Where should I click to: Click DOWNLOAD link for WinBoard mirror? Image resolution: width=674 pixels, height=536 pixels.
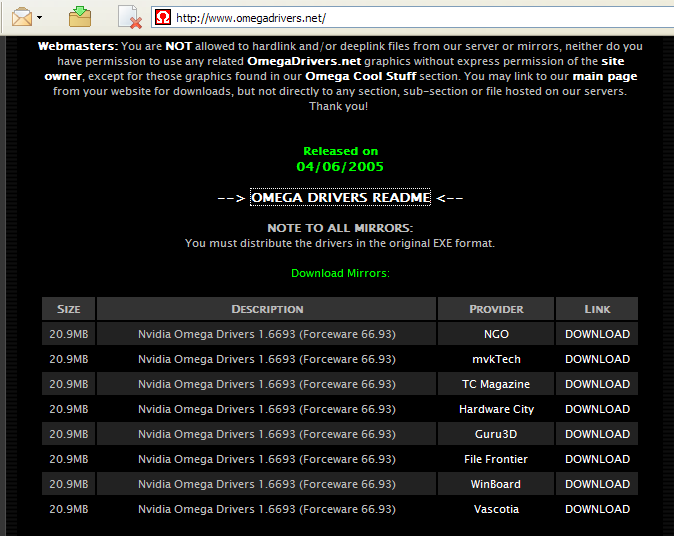[x=597, y=484]
